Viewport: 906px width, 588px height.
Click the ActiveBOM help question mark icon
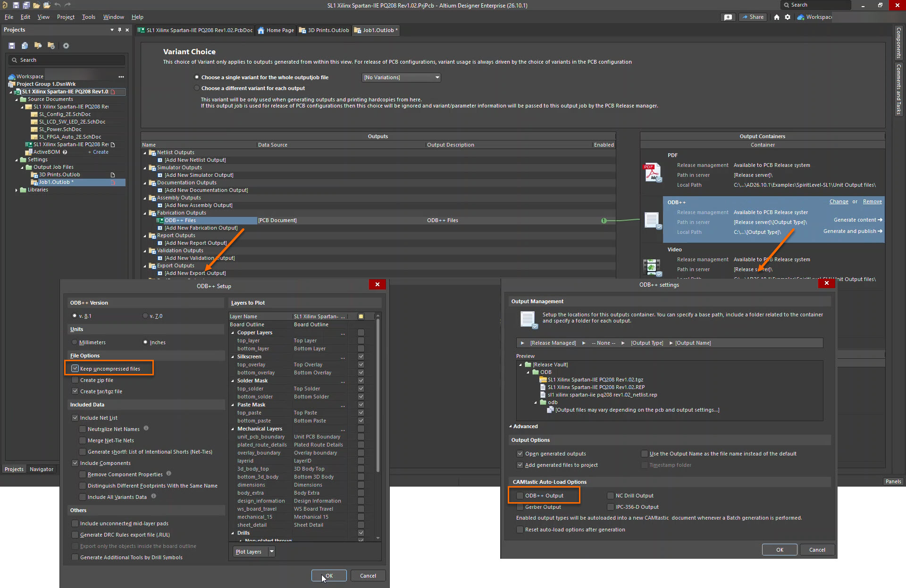65,152
